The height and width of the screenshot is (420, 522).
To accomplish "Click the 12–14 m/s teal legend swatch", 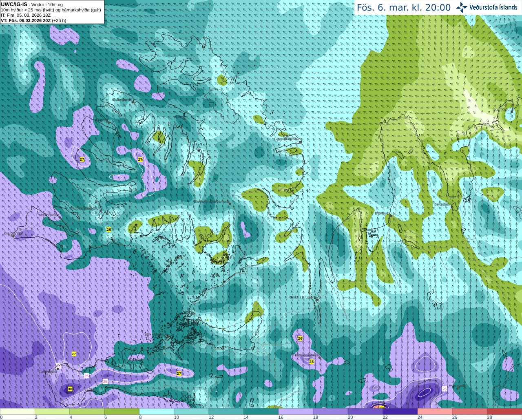I will click(x=226, y=411).
